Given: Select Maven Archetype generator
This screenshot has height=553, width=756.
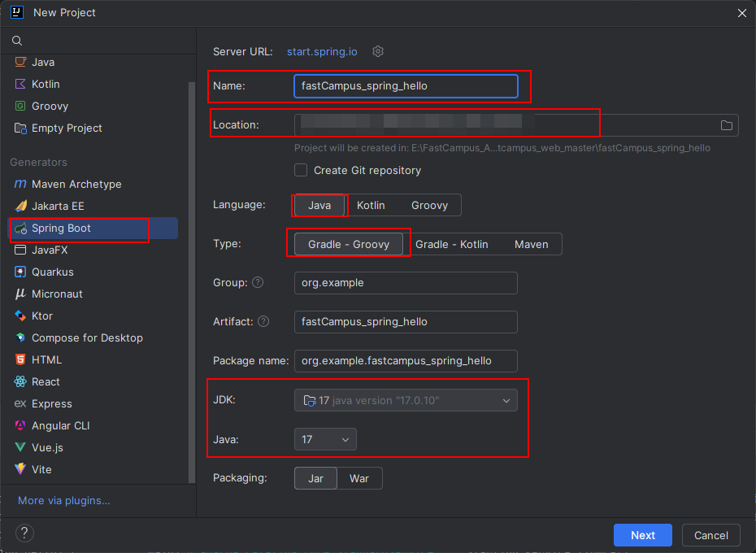Looking at the screenshot, I should (94, 184).
